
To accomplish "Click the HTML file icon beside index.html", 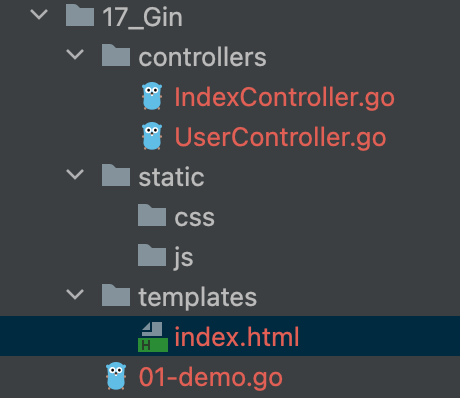I will coord(153,337).
